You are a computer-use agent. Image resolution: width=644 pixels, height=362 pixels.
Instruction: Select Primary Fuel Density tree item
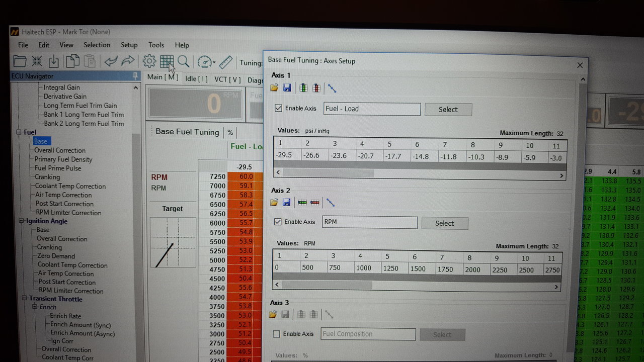pos(63,159)
